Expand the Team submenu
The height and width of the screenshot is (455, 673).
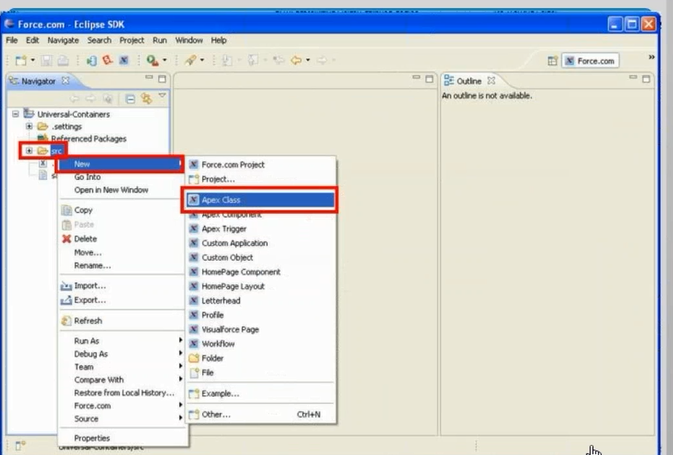pos(122,367)
